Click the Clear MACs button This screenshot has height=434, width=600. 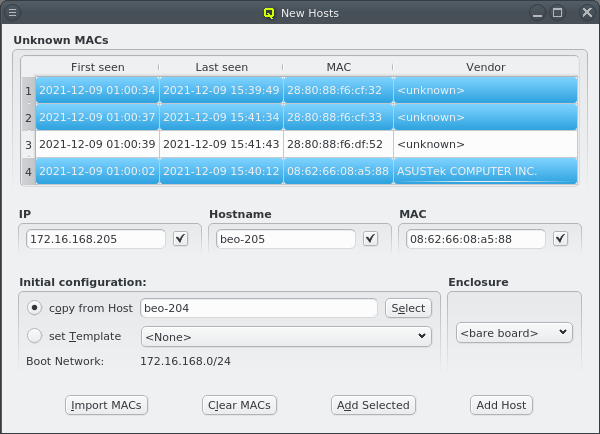(x=239, y=405)
